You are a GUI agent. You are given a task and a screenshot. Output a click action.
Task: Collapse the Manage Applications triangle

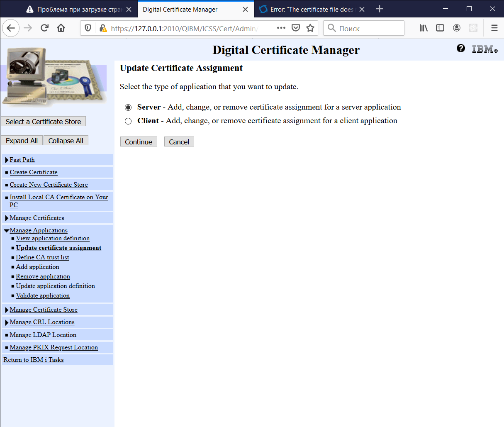point(7,231)
